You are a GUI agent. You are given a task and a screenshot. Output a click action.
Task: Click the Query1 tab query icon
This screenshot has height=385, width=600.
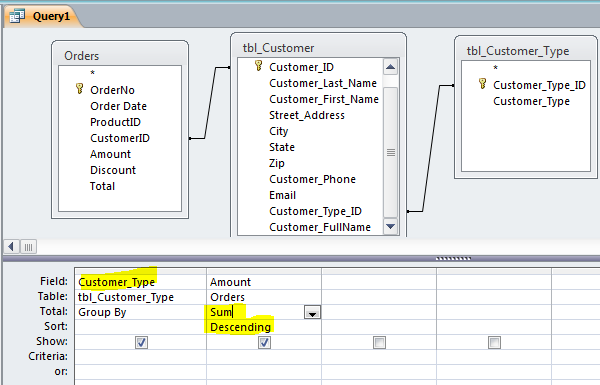[17, 16]
